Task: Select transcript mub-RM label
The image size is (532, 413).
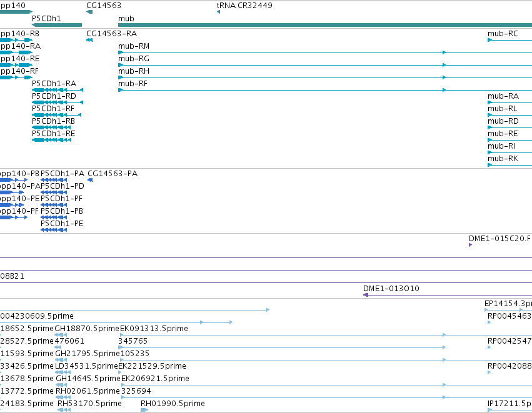Action: pos(134,46)
